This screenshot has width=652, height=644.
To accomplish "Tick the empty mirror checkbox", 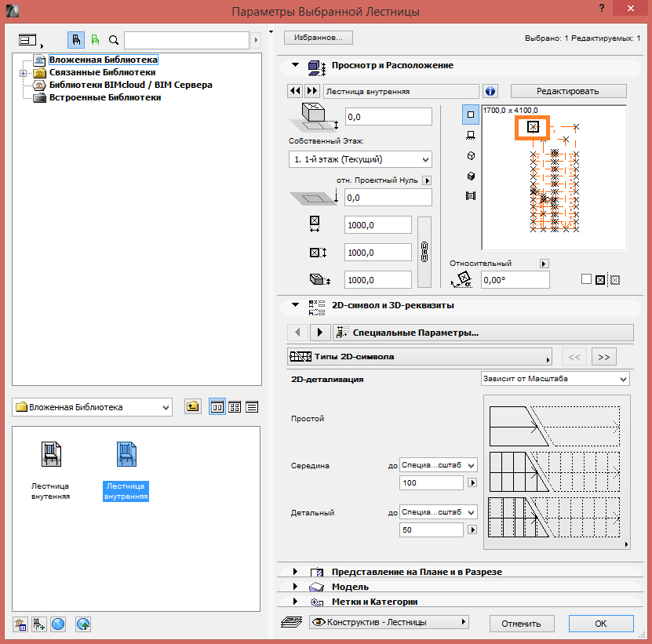I will pyautogui.click(x=586, y=279).
